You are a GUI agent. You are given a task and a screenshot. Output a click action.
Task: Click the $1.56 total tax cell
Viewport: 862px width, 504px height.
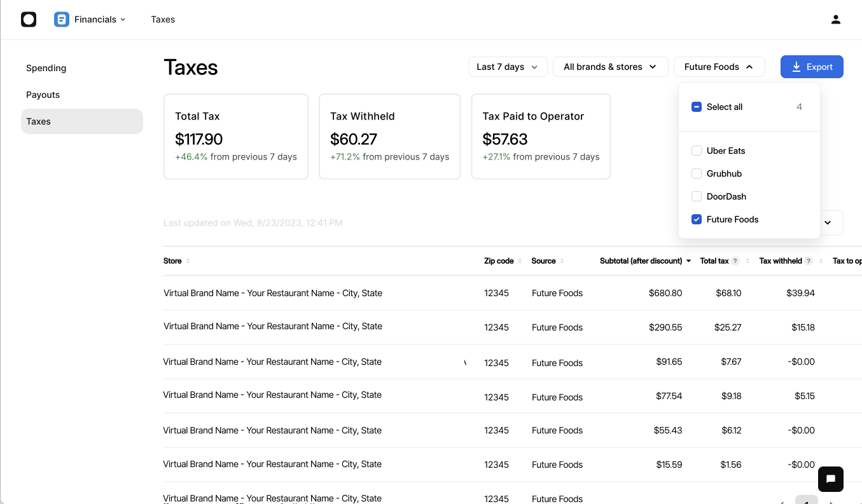tap(732, 465)
